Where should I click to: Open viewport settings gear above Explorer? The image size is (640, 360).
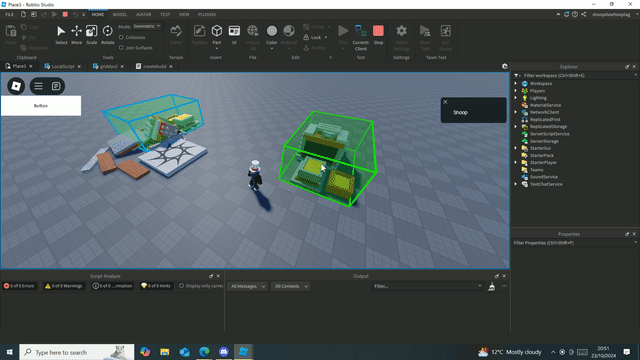[x=505, y=66]
